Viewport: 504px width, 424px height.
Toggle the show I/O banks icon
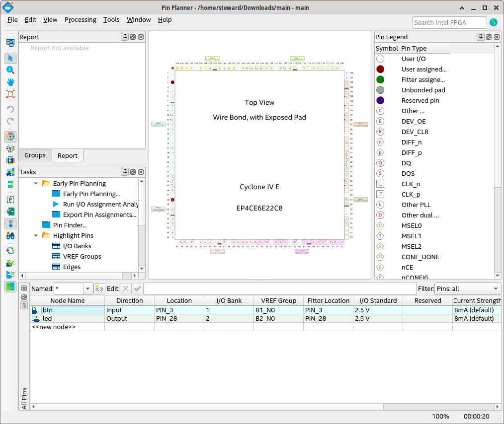(10, 137)
